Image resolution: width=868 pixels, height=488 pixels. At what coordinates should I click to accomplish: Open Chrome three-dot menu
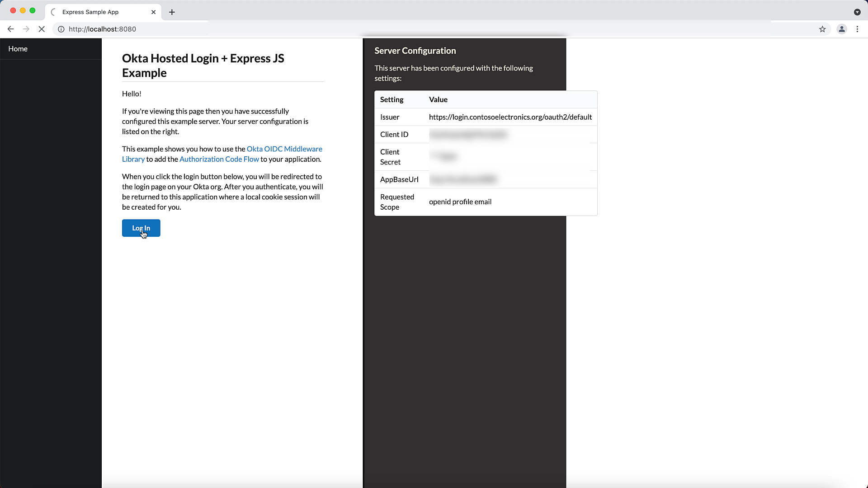click(x=857, y=29)
